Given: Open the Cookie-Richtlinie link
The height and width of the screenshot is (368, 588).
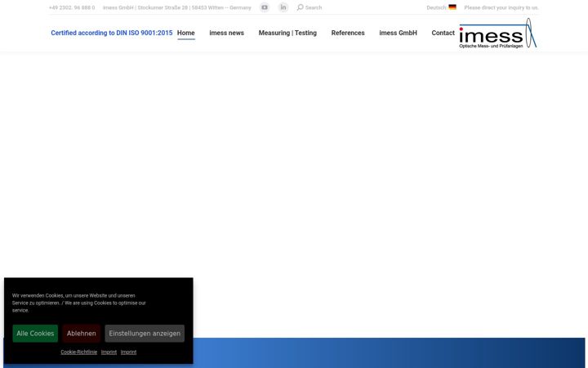Looking at the screenshot, I should pyautogui.click(x=78, y=352).
